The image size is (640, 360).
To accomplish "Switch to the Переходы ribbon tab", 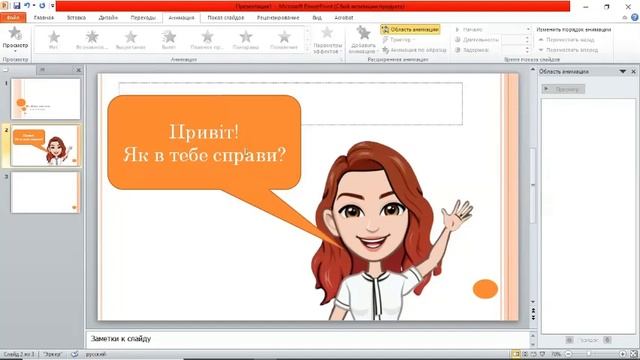I will point(143,18).
